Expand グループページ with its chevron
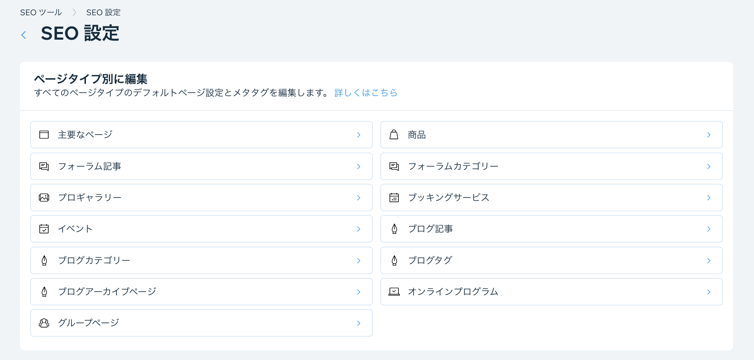This screenshot has height=360, width=754. 358,323
